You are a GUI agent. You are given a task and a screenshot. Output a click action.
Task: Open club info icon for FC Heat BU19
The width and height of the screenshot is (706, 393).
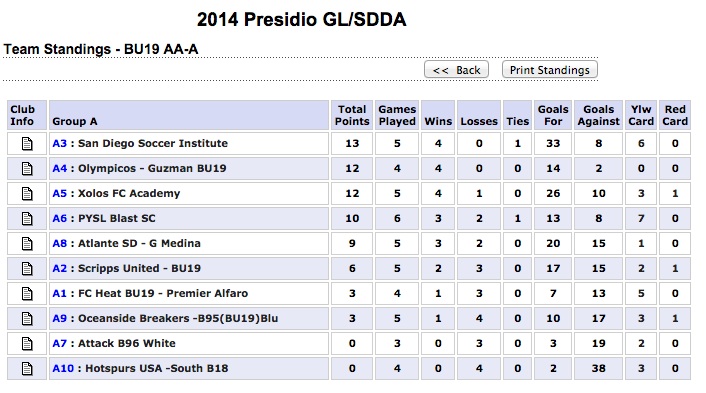27,294
